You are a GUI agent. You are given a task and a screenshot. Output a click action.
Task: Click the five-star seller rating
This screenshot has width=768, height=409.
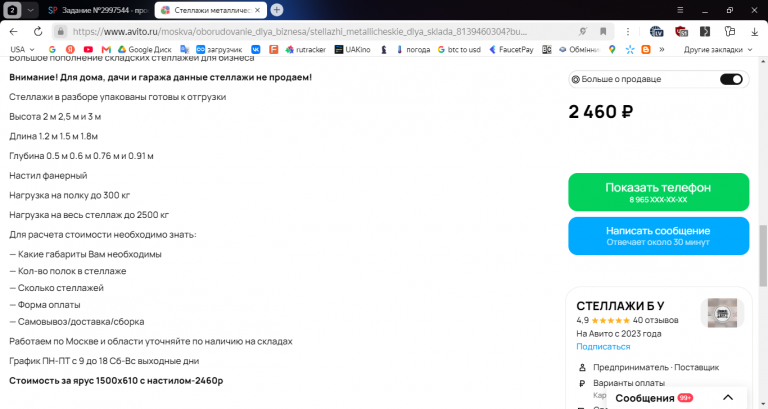pyautogui.click(x=610, y=320)
